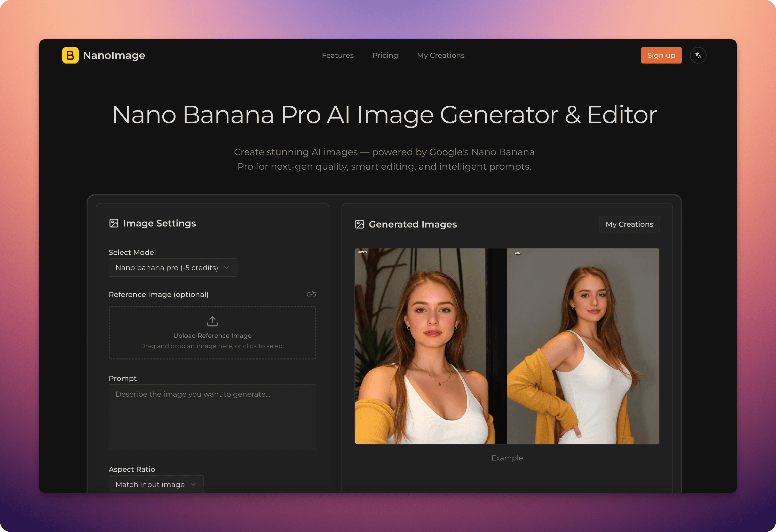Click the After example portrait image
The image size is (776, 532).
tap(583, 346)
